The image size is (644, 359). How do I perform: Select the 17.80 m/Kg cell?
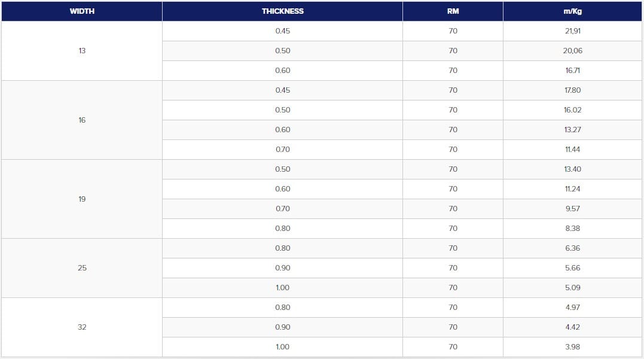point(572,90)
